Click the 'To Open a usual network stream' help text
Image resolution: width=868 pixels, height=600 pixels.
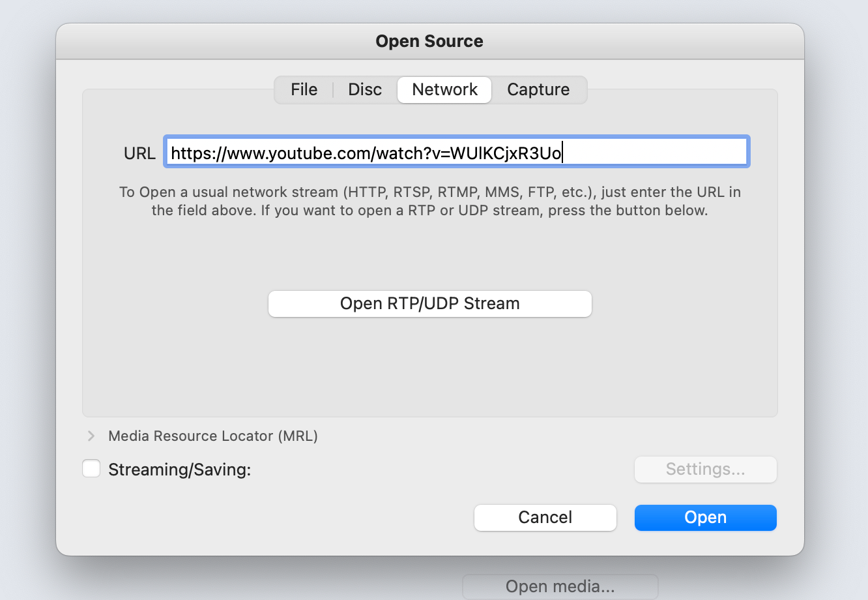(x=430, y=201)
